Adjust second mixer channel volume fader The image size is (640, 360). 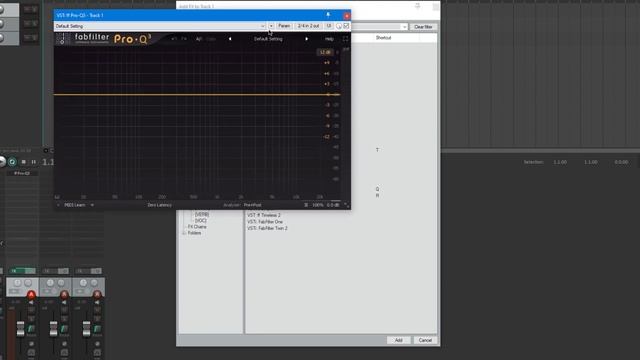point(53,329)
